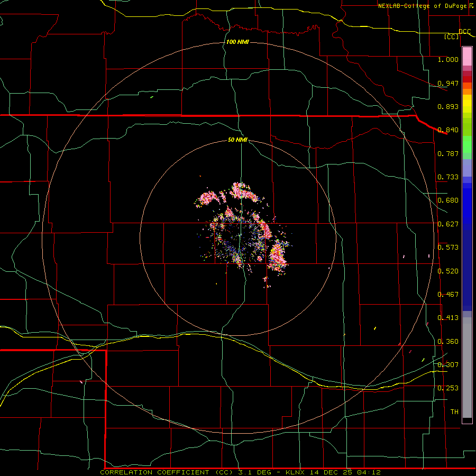Click the 50 NMI range ring label
The height and width of the screenshot is (476, 476).
tap(237, 140)
